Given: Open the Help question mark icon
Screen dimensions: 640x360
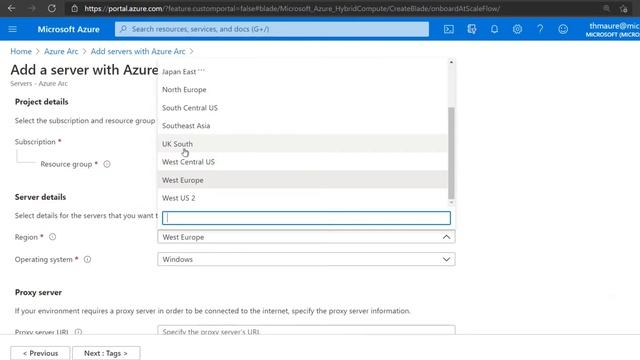Looking at the screenshot, I should pos(540,29).
